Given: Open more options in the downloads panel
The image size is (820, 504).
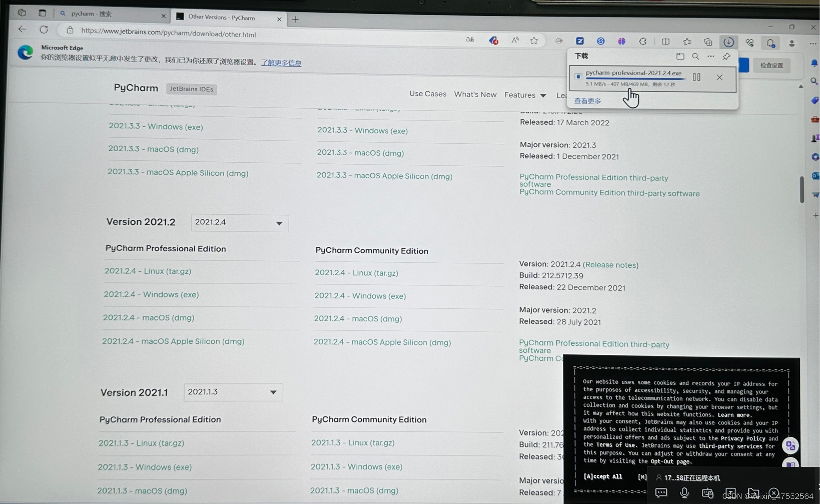Looking at the screenshot, I should pos(710,56).
